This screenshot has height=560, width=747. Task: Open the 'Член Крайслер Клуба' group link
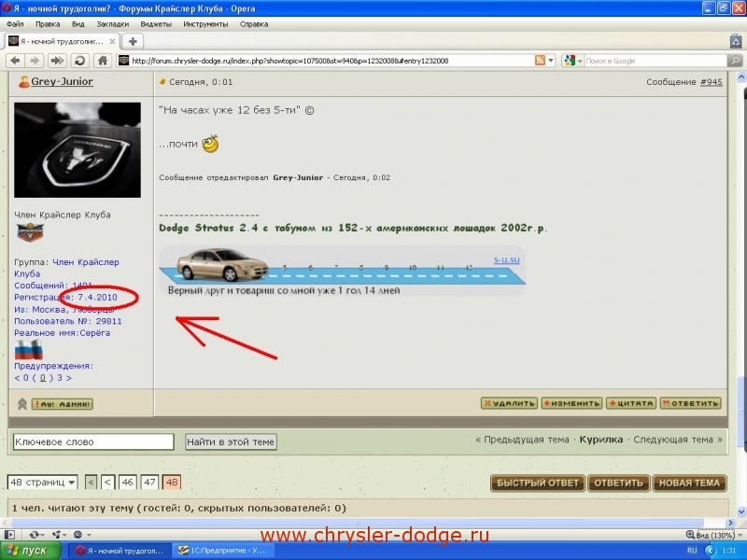click(x=66, y=268)
